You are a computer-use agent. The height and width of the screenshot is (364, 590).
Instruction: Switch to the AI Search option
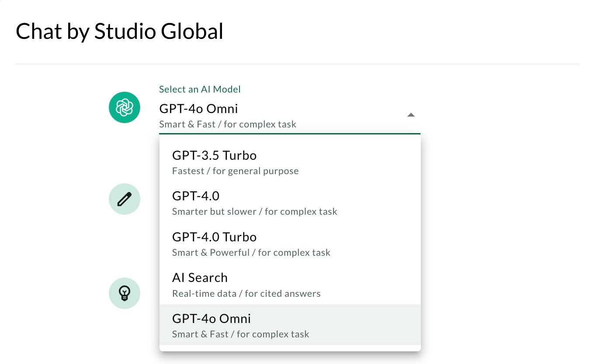pos(290,284)
